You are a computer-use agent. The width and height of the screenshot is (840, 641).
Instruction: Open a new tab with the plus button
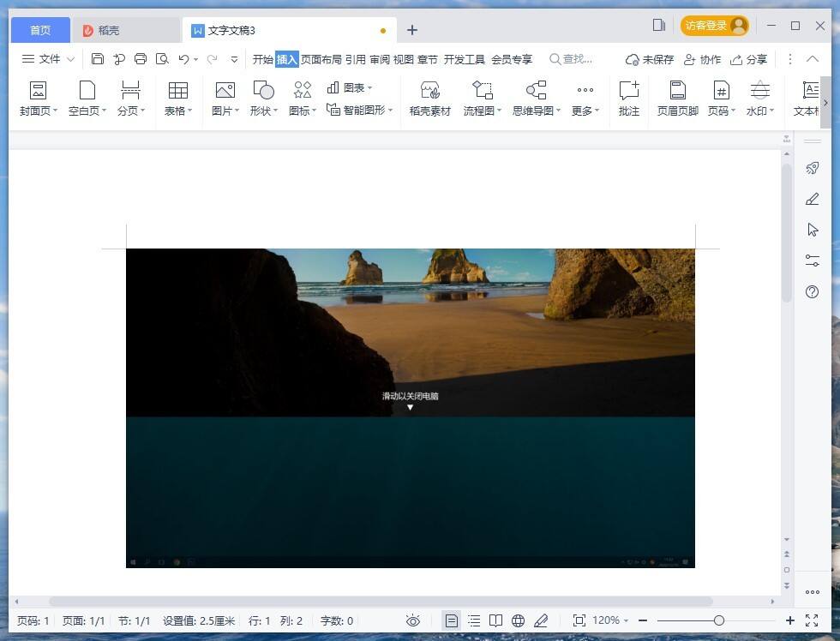coord(412,30)
